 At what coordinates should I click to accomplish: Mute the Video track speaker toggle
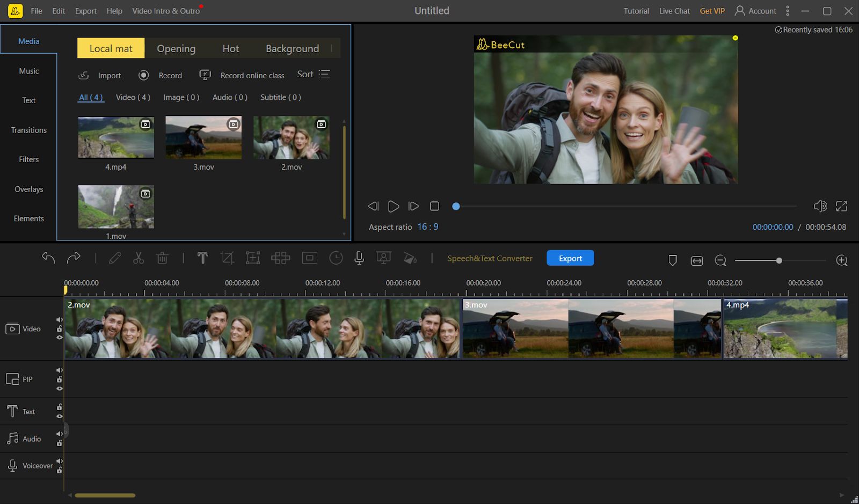(x=60, y=320)
